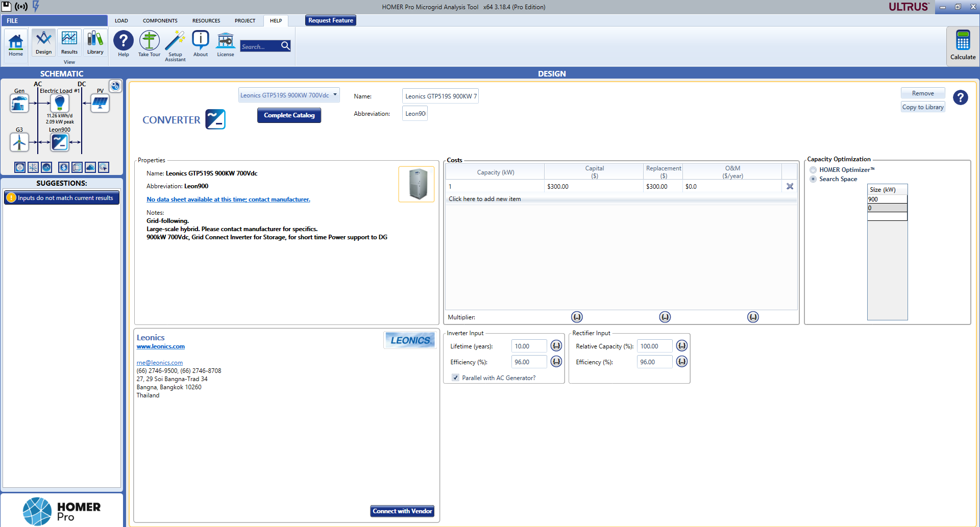980x527 pixels.
Task: Select the PV solar panel component
Action: (x=100, y=104)
